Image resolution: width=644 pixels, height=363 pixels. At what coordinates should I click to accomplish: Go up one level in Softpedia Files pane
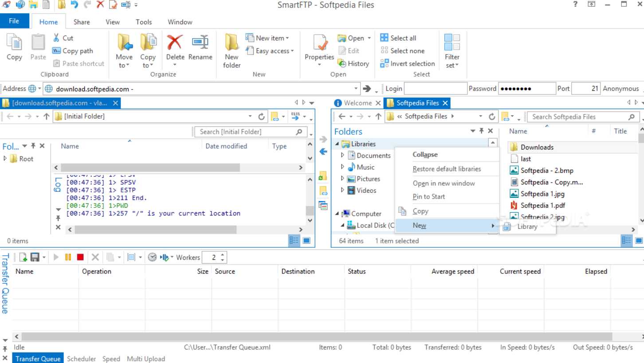(x=378, y=117)
